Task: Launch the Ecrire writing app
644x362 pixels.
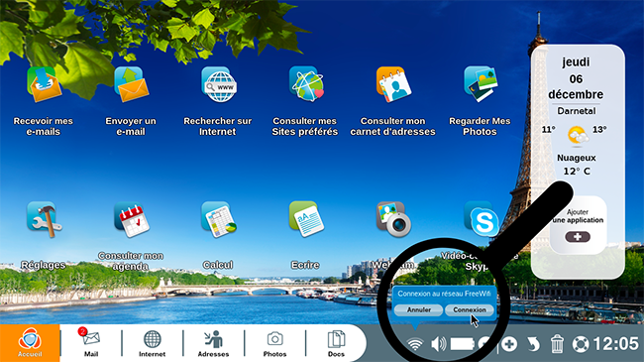Action: (306, 219)
